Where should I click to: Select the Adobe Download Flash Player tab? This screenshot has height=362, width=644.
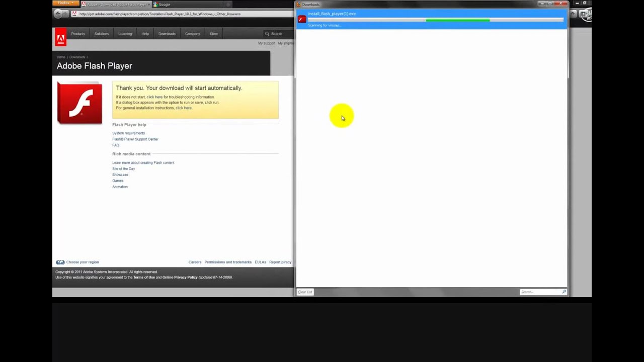pyautogui.click(x=116, y=5)
